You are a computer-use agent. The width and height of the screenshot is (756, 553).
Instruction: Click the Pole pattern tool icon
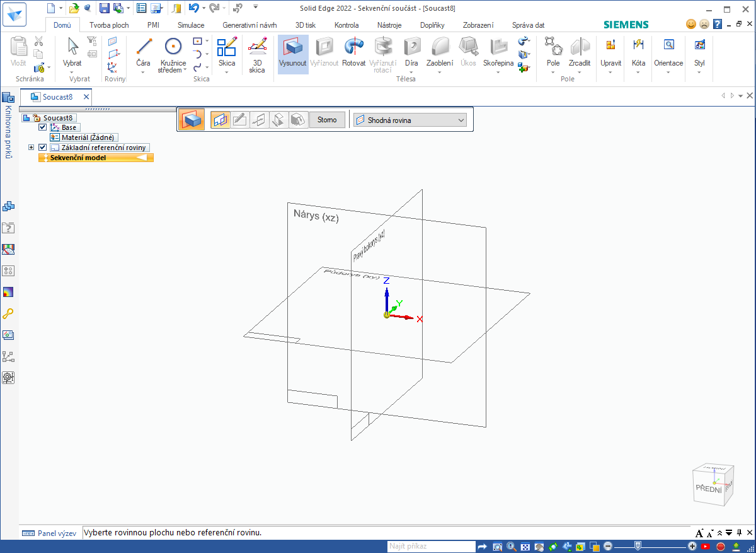pyautogui.click(x=553, y=46)
